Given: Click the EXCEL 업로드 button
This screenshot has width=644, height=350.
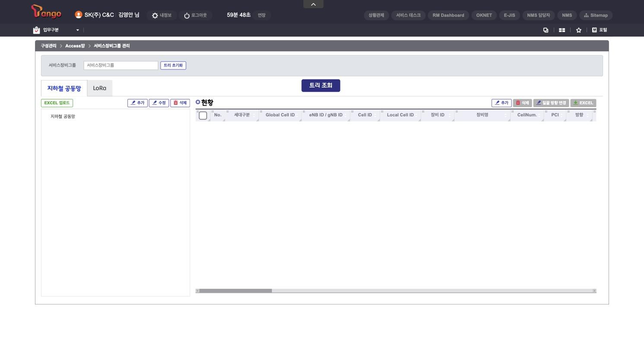Looking at the screenshot, I should coord(57,103).
